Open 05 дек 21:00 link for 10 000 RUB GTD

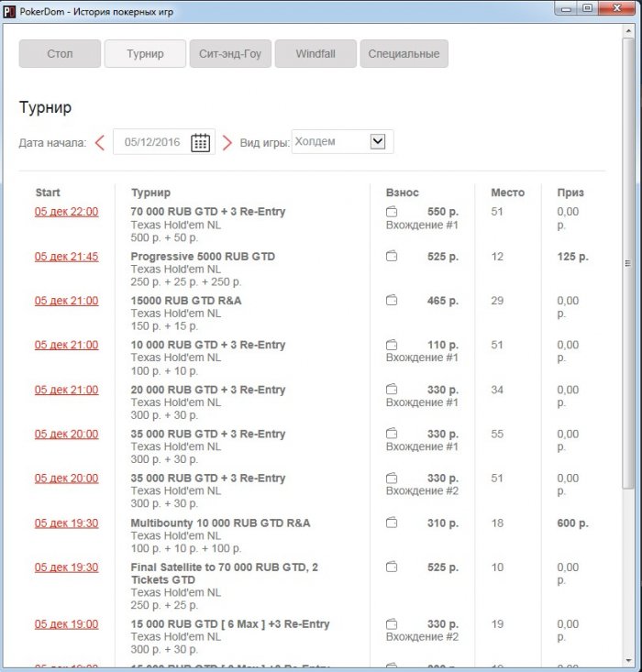click(x=66, y=345)
